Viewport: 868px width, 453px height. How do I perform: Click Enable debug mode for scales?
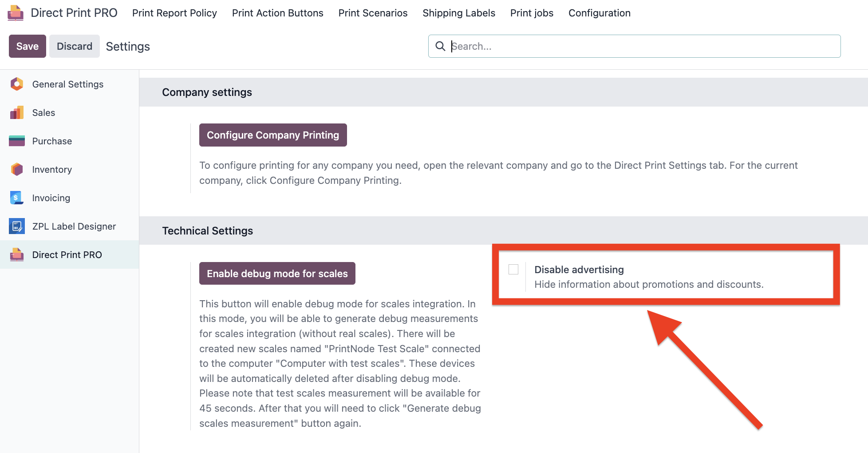tap(277, 274)
